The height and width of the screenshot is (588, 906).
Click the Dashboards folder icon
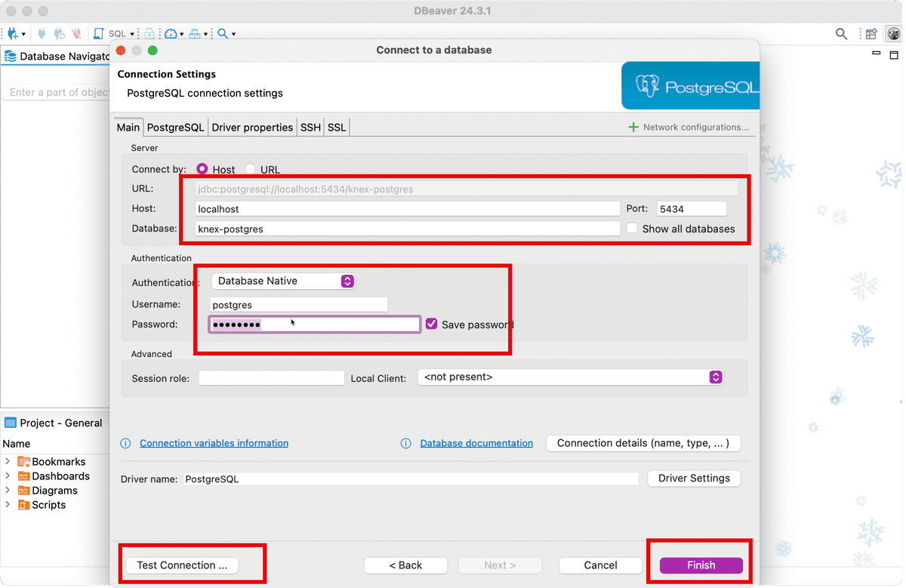(24, 476)
